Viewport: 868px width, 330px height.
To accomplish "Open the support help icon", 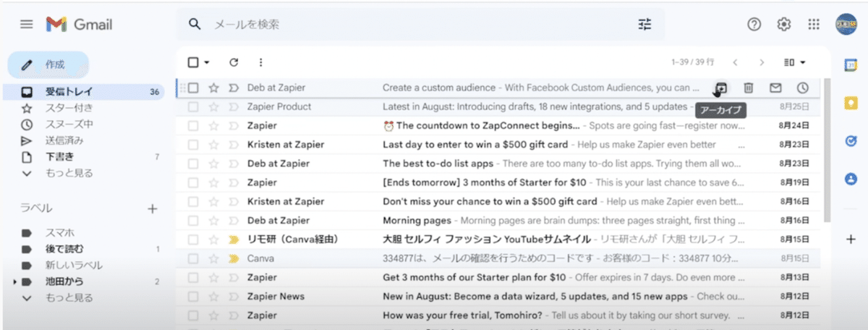I will pos(754,25).
